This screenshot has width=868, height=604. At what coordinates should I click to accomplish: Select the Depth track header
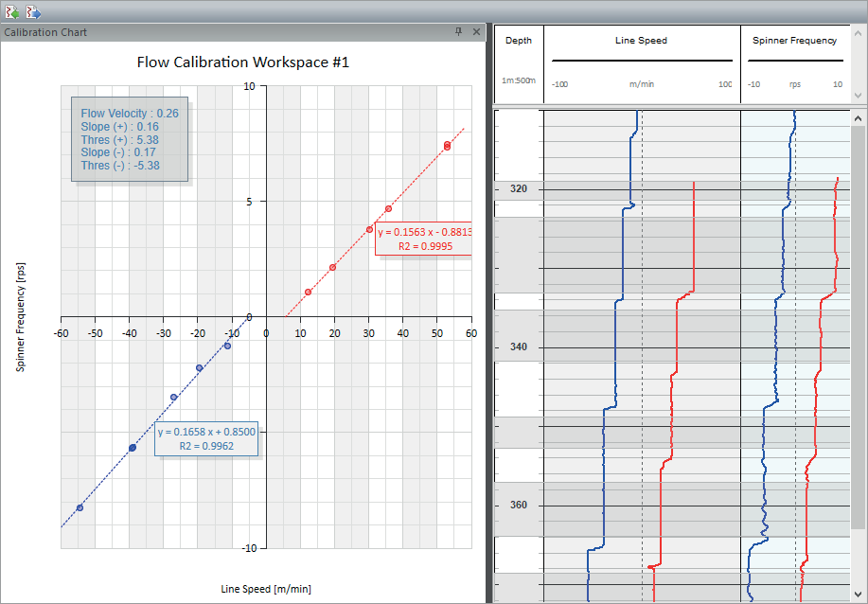pos(519,41)
